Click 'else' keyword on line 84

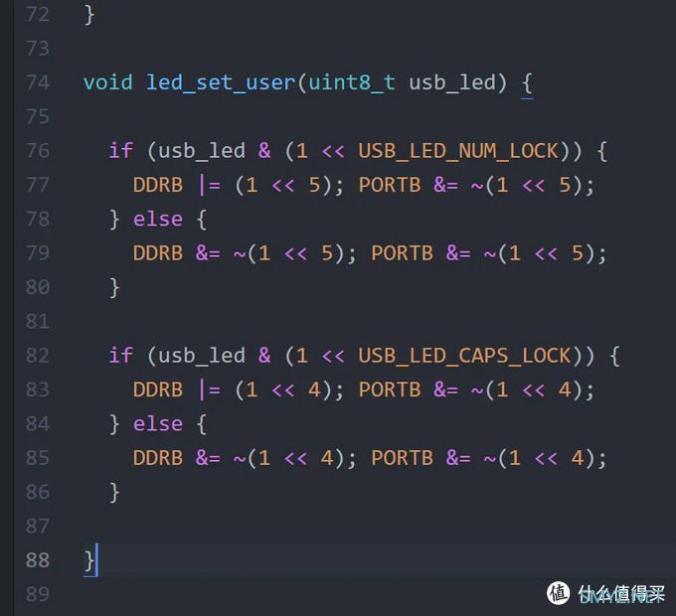click(158, 423)
